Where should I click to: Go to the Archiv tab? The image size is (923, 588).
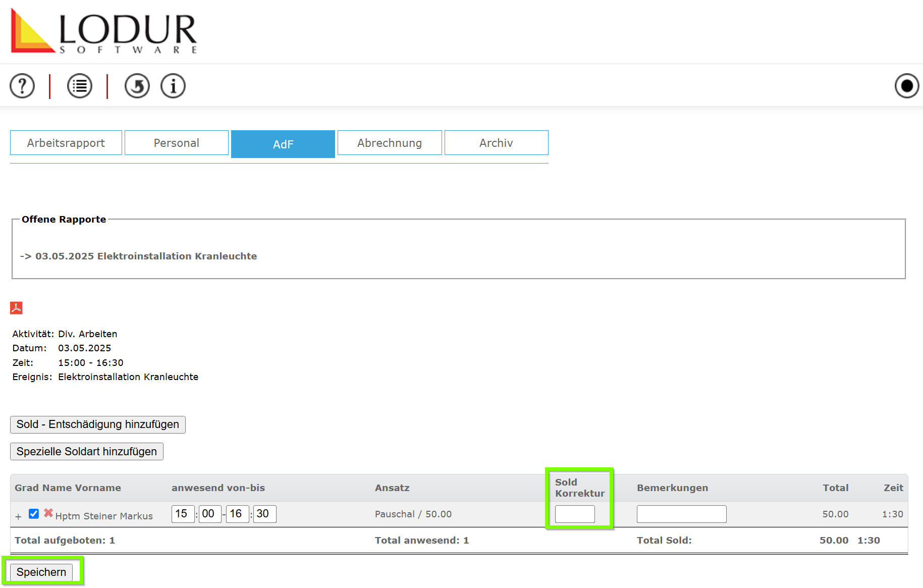(x=496, y=143)
